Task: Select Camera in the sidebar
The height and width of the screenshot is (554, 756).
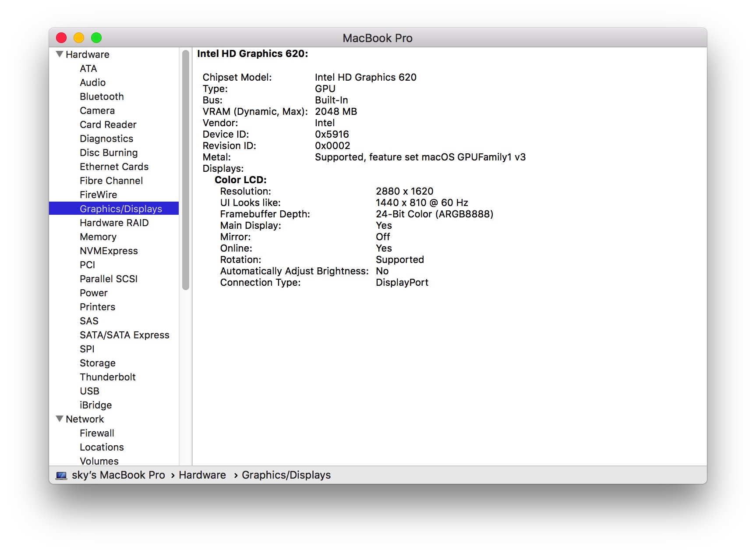Action: (x=97, y=110)
